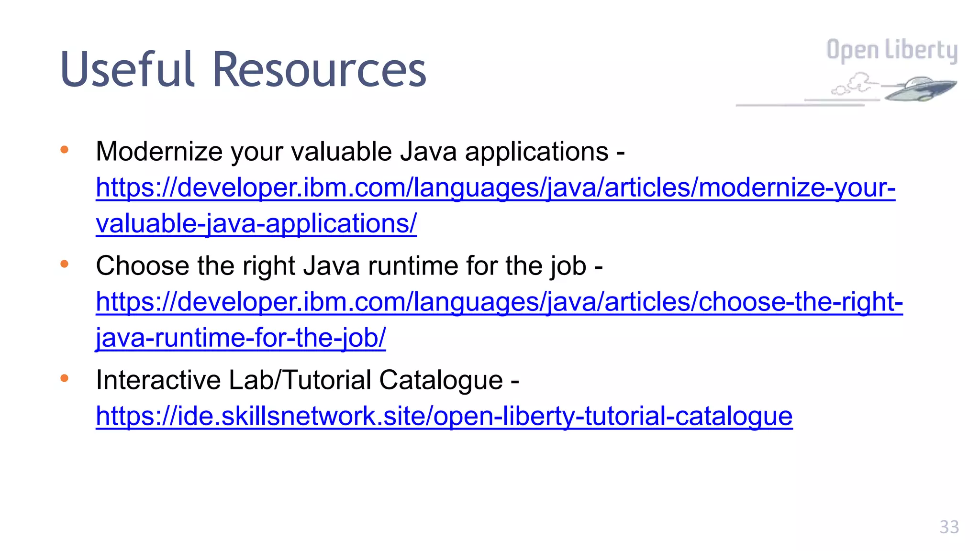Open the open-liberty-tutorial-catalogue skillsnetwork link
The height and width of the screenshot is (551, 980).
444,416
